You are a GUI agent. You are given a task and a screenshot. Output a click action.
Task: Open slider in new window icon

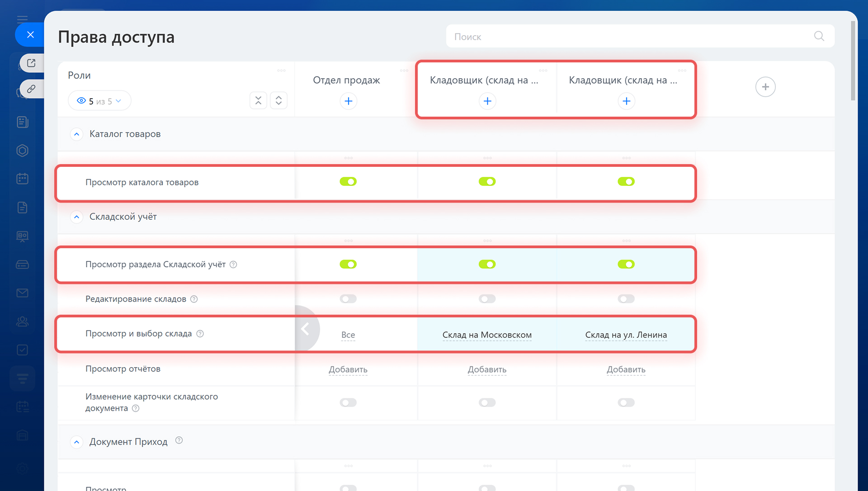pos(31,63)
